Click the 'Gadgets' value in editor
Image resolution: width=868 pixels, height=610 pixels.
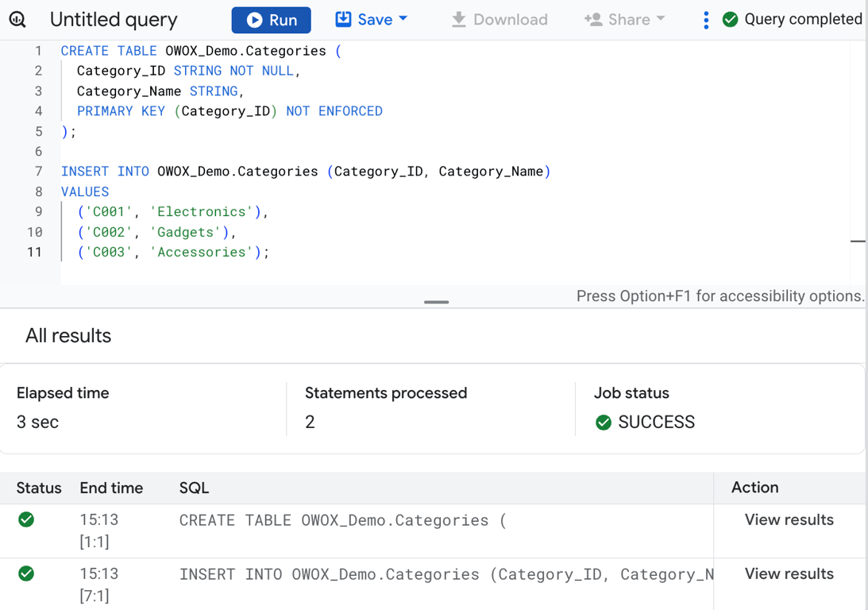pos(185,233)
